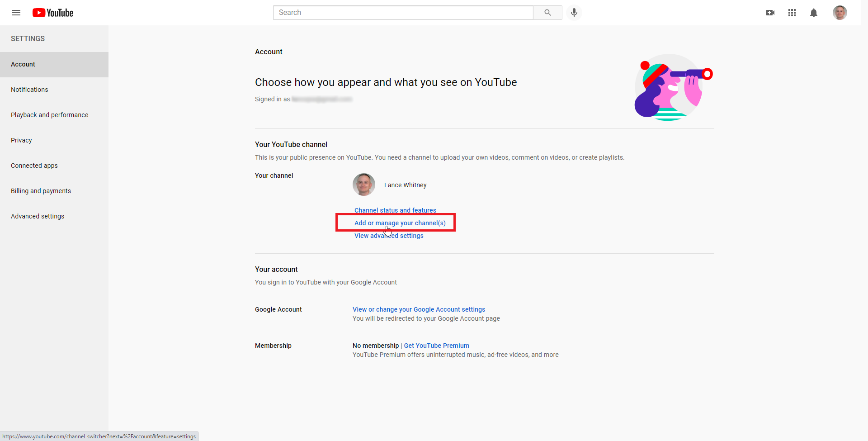Click Add or manage your channel(s)
Viewport: 868px width, 441px height.
400,223
